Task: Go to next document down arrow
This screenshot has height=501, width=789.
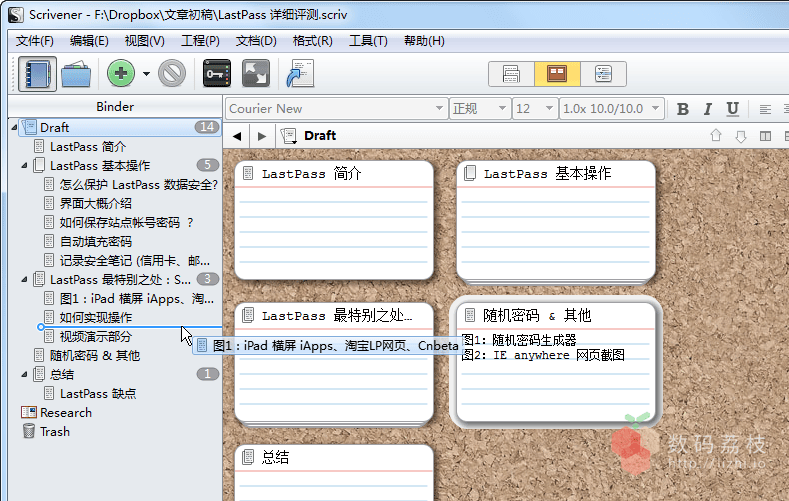Action: point(741,136)
